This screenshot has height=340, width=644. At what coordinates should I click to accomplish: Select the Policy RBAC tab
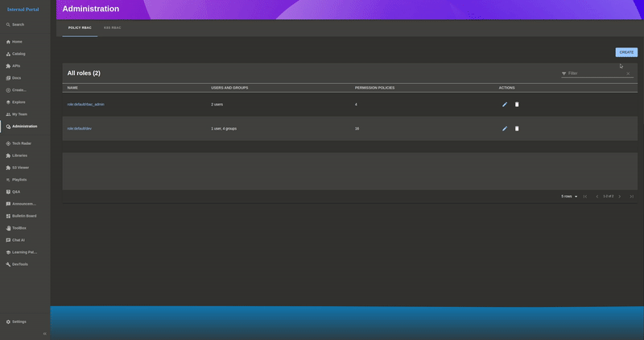80,27
